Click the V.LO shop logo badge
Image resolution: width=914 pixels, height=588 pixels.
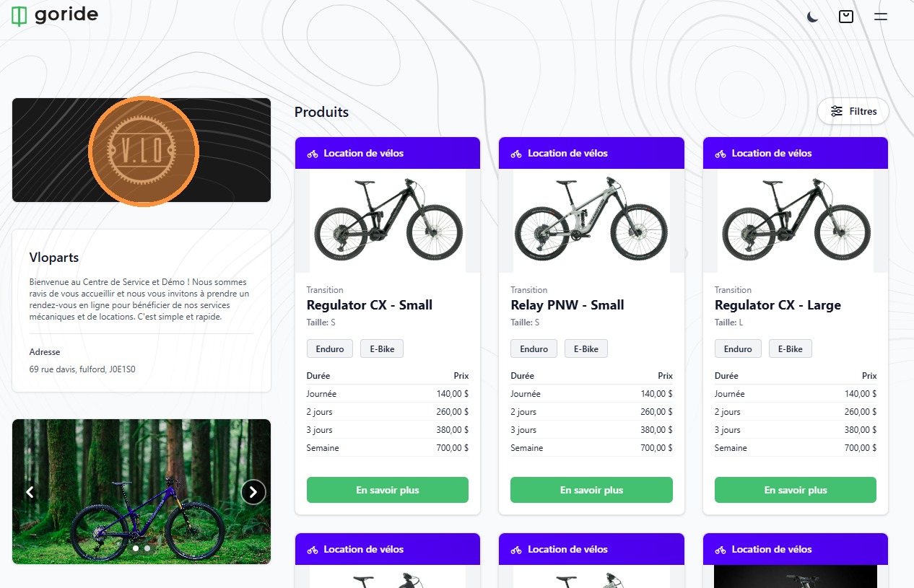[143, 151]
